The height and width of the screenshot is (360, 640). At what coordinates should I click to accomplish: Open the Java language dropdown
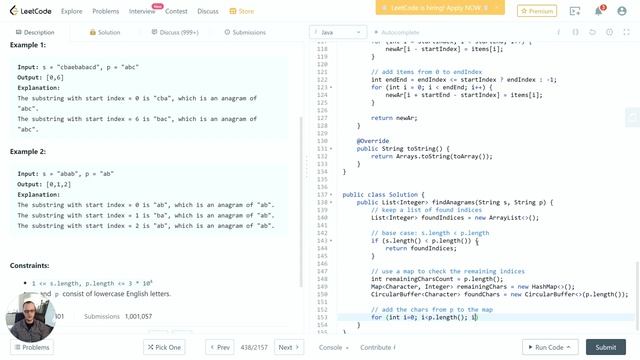click(338, 32)
